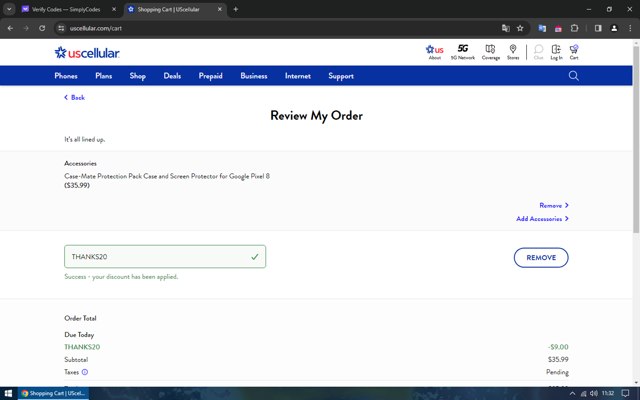
Task: Bookmark this page with star icon
Action: click(x=520, y=28)
